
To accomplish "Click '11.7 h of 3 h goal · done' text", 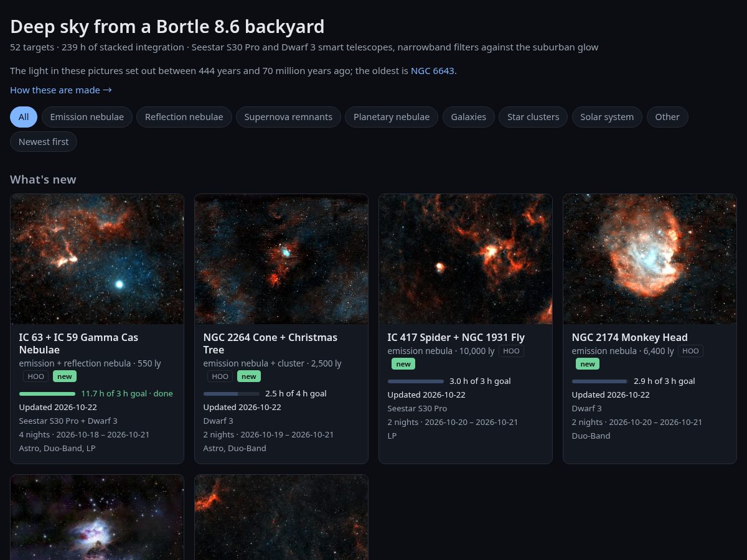I will [x=127, y=394].
